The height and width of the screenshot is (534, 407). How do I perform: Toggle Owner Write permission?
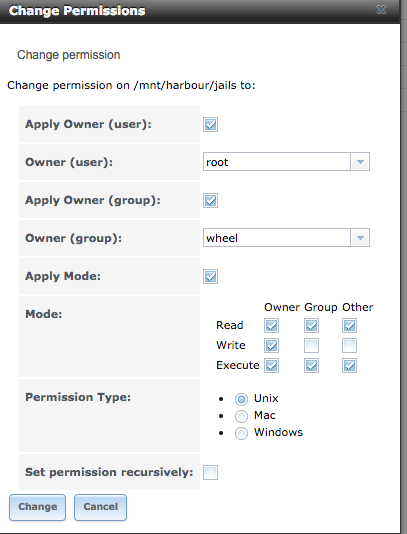click(271, 346)
